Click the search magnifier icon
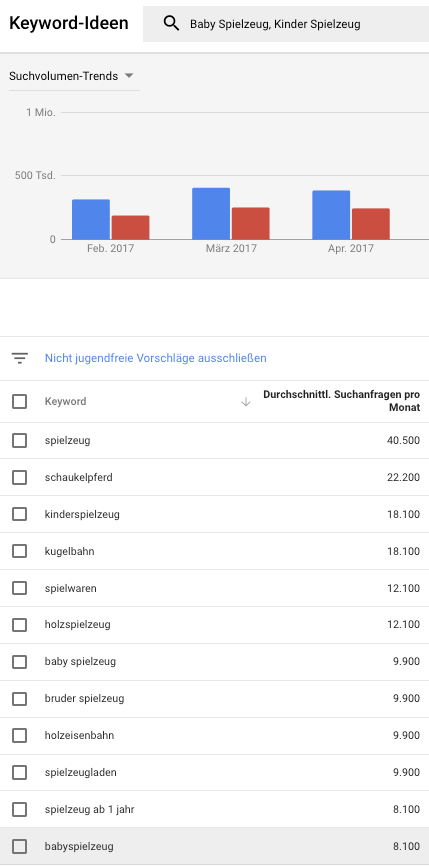 pos(171,23)
